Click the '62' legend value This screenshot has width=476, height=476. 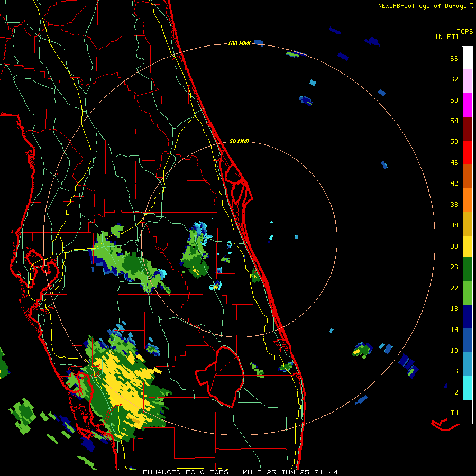coord(454,79)
